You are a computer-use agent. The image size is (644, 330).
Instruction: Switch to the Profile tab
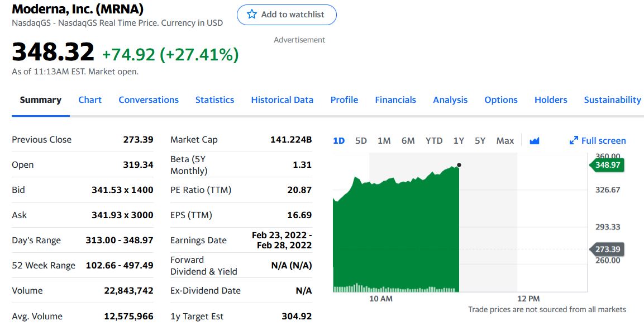(x=344, y=100)
